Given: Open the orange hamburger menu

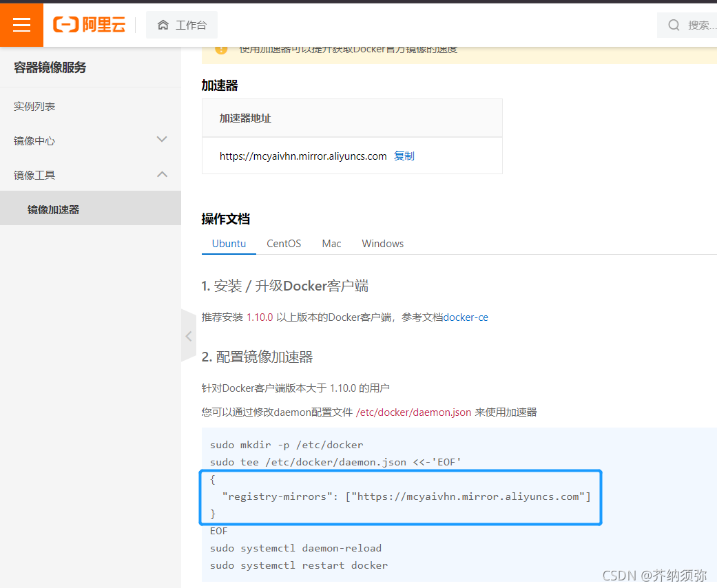Looking at the screenshot, I should click(x=21, y=24).
